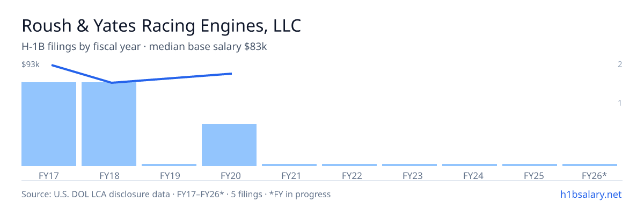The height and width of the screenshot is (215, 644).
Task: Click the FY26* axis label
Action: [x=594, y=175]
